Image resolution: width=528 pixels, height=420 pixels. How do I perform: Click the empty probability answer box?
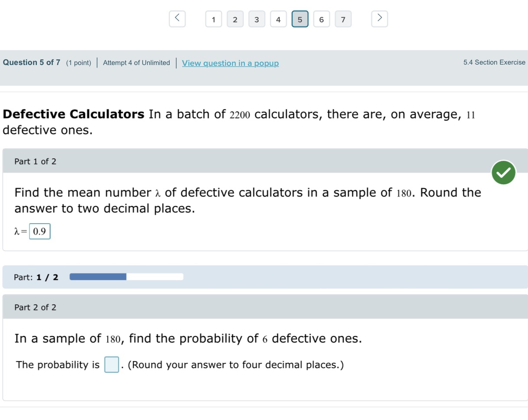[x=112, y=365]
